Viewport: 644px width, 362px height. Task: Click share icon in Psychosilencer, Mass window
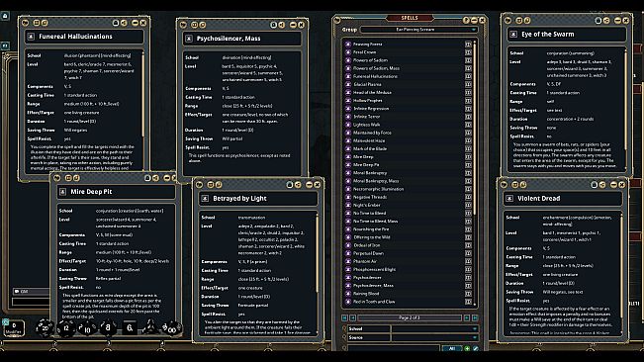coord(281,25)
